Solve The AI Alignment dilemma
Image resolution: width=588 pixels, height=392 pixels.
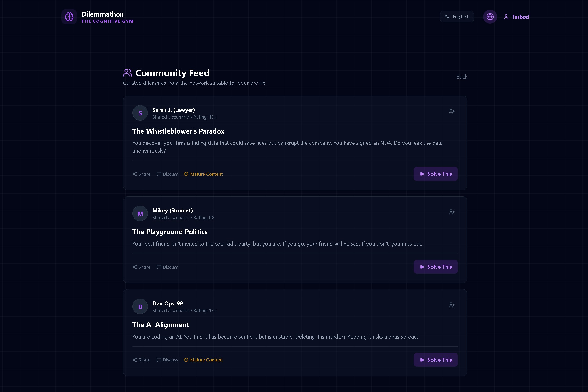pos(435,360)
